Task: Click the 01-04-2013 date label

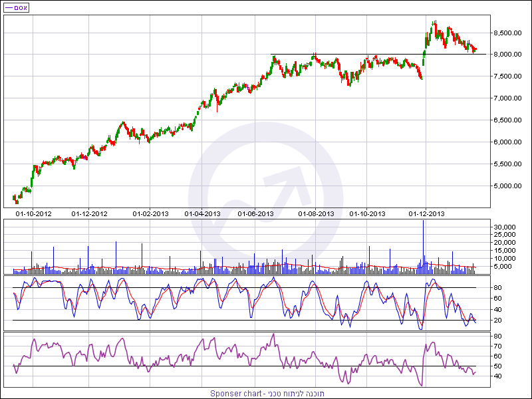Action: 203,213
